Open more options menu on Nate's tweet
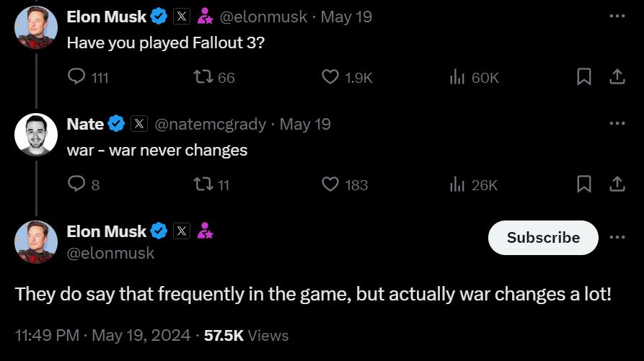Image resolution: width=644 pixels, height=361 pixels. (617, 123)
